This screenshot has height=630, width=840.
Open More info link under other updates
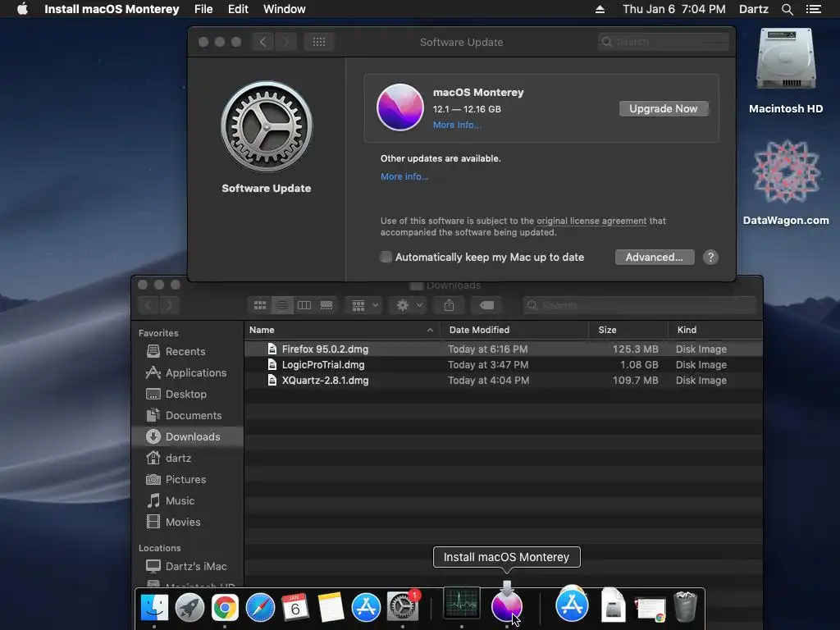click(404, 176)
